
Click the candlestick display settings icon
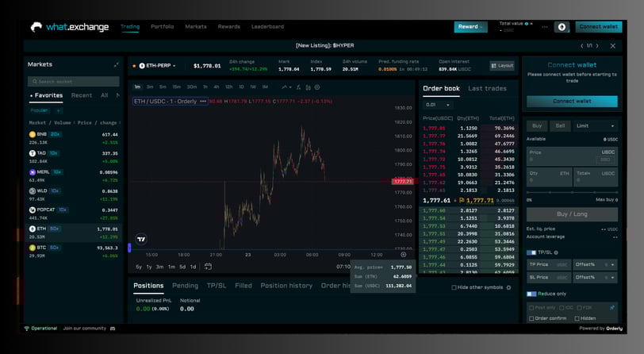click(308, 87)
